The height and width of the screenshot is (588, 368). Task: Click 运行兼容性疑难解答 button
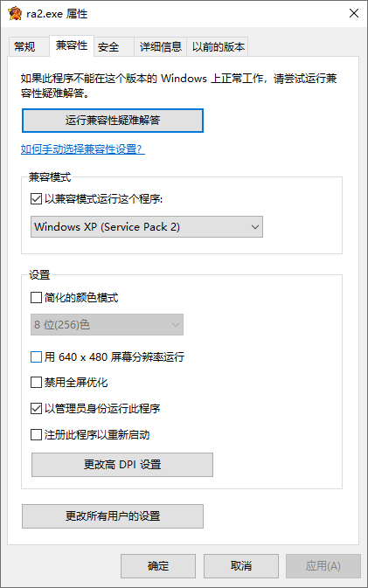113,121
